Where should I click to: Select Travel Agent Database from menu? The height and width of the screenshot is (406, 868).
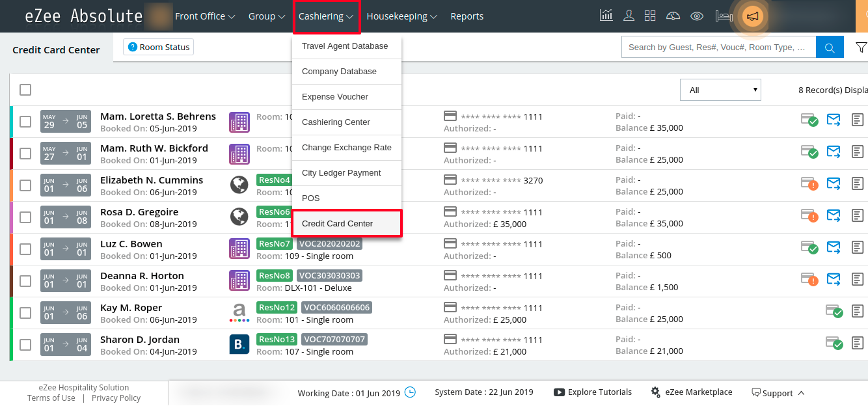[347, 46]
